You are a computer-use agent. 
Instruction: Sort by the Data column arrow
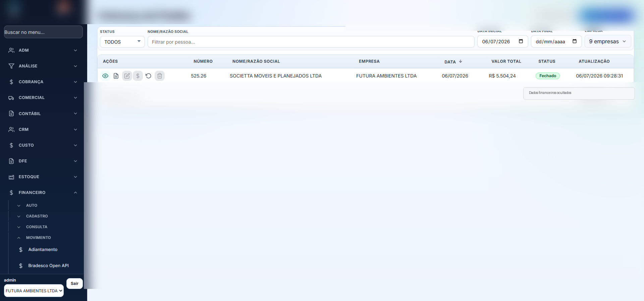461,61
